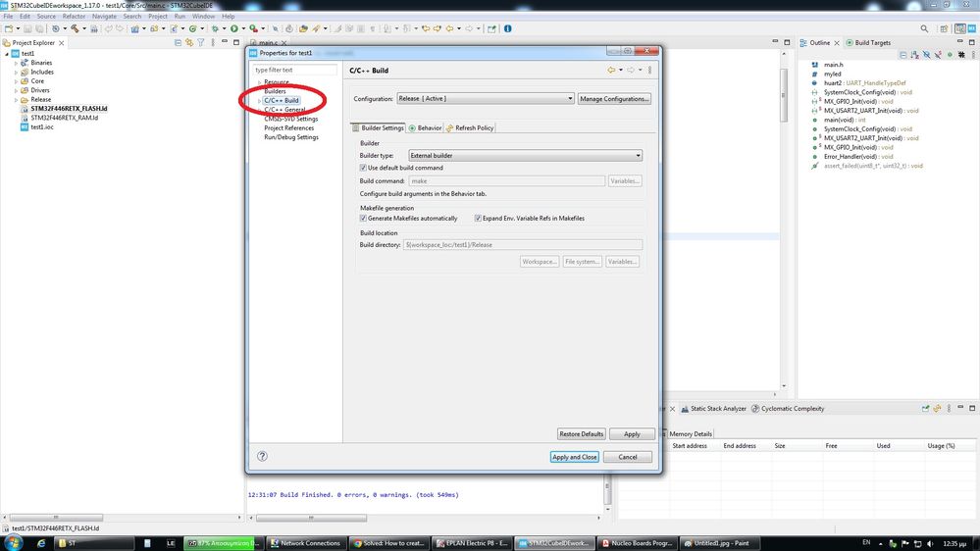Click Untitled1.jpg - Paint taskbar button
This screenshot has width=980, height=551.
point(718,543)
